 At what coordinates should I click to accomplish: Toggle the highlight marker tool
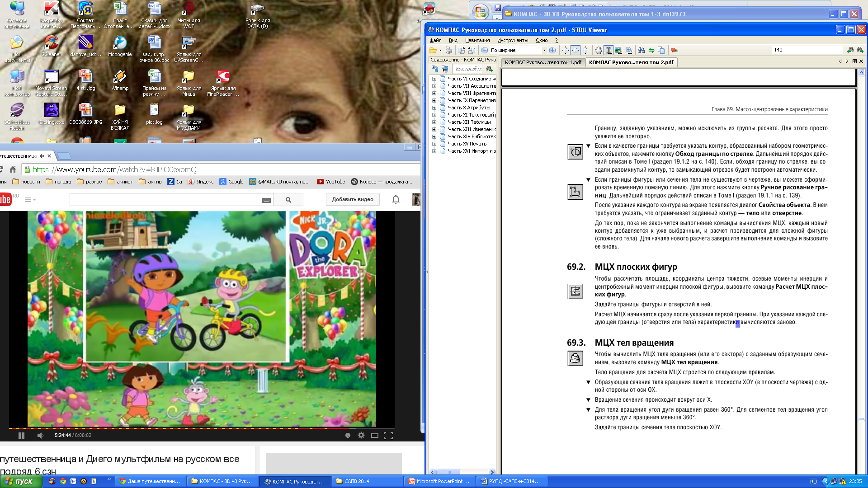pyautogui.click(x=674, y=50)
